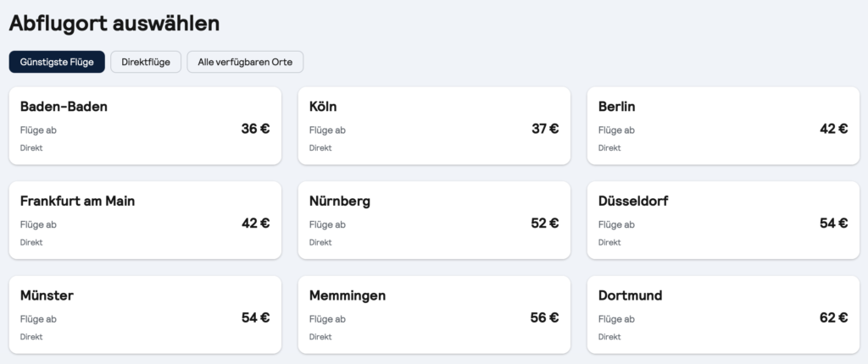Pick Münster as departure airport
The height and width of the screenshot is (364, 868).
coord(144,314)
